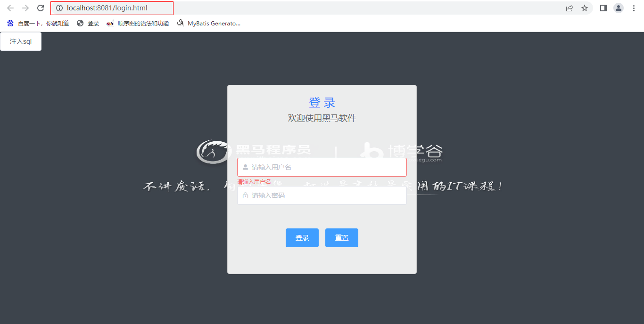
Task: Clear the form with 重置 button
Action: tap(342, 238)
